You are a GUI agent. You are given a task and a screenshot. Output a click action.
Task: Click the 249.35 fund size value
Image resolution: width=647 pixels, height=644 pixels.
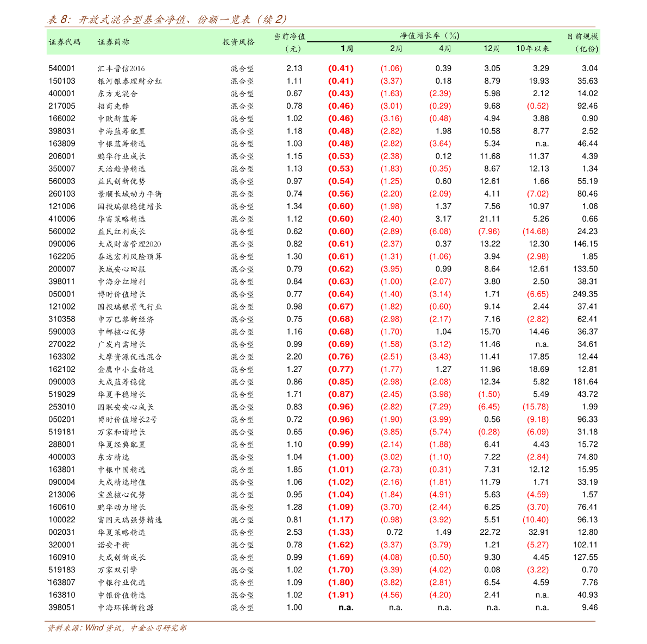tap(585, 294)
